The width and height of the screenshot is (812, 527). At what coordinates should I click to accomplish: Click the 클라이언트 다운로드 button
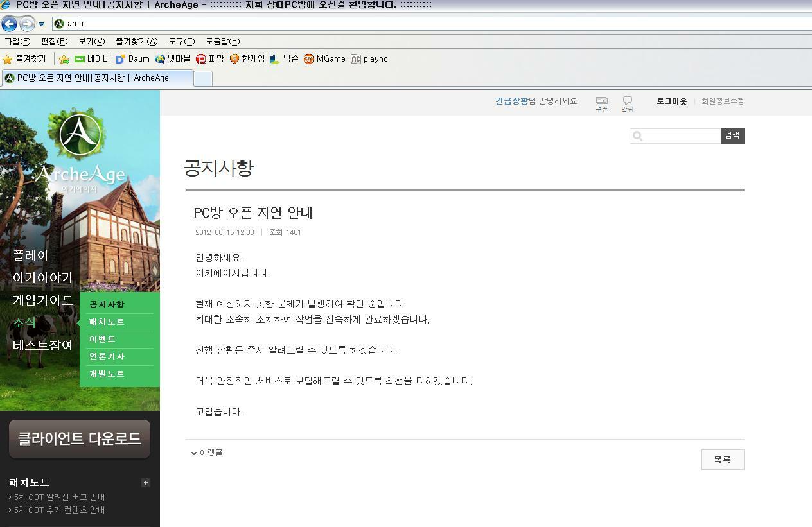coord(80,439)
